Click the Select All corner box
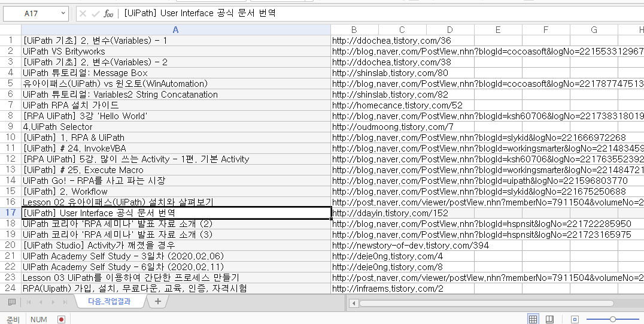The width and height of the screenshot is (644, 324). tap(11, 29)
